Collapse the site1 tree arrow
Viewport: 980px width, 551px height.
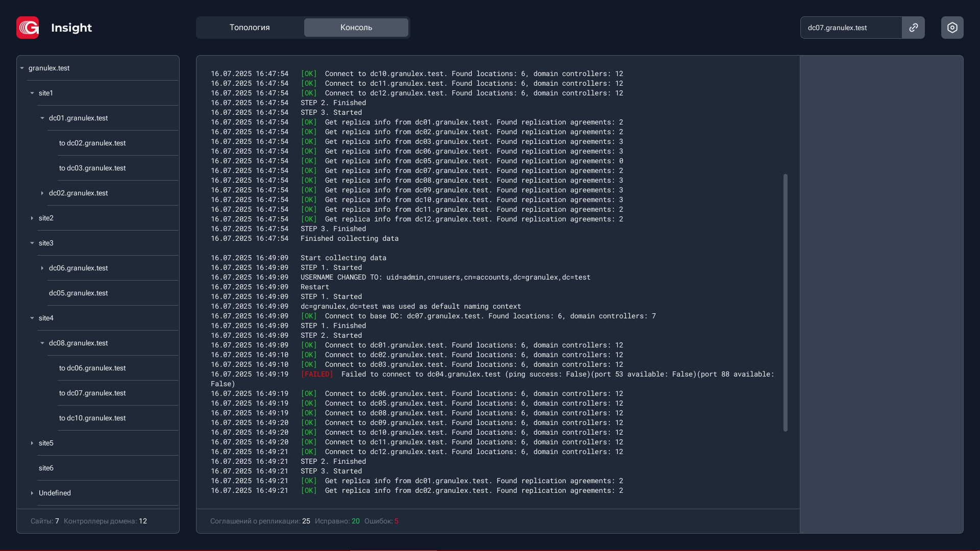click(32, 93)
